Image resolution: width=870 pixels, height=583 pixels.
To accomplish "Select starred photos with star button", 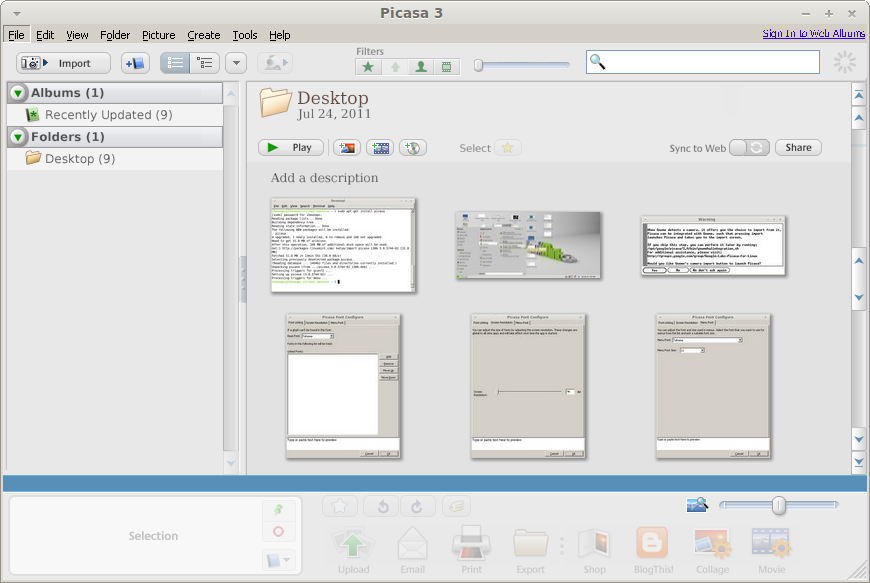I will [508, 148].
